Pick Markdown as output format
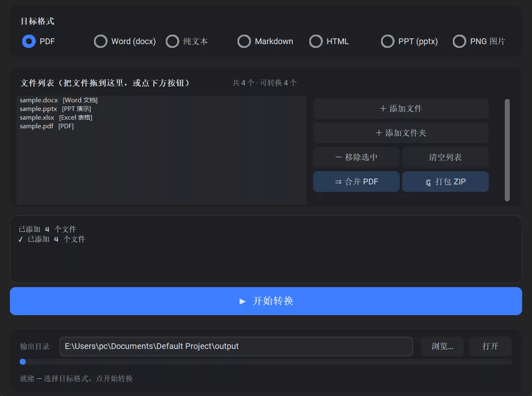The image size is (532, 396). coord(265,41)
